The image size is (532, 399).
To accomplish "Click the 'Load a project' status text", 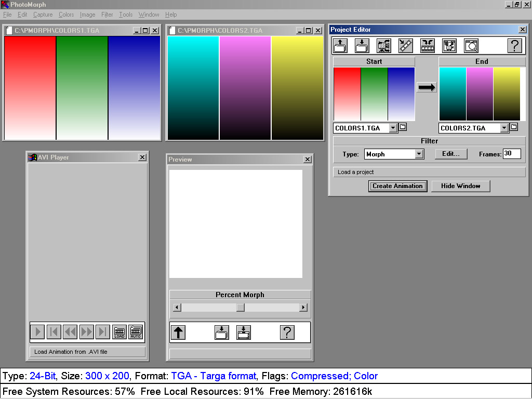I will [x=355, y=172].
